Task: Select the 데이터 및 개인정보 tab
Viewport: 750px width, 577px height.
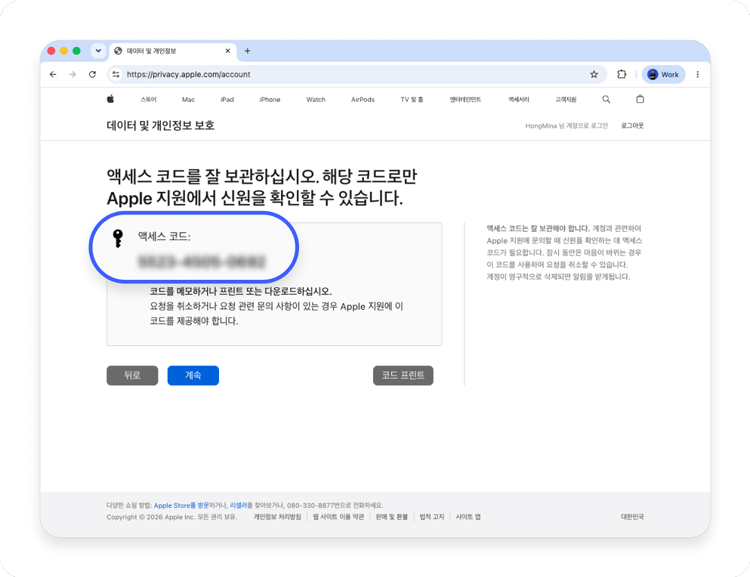Action: 173,51
